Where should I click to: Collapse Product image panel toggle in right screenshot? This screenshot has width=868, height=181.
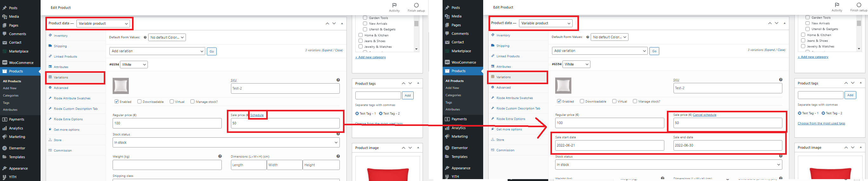[861, 147]
